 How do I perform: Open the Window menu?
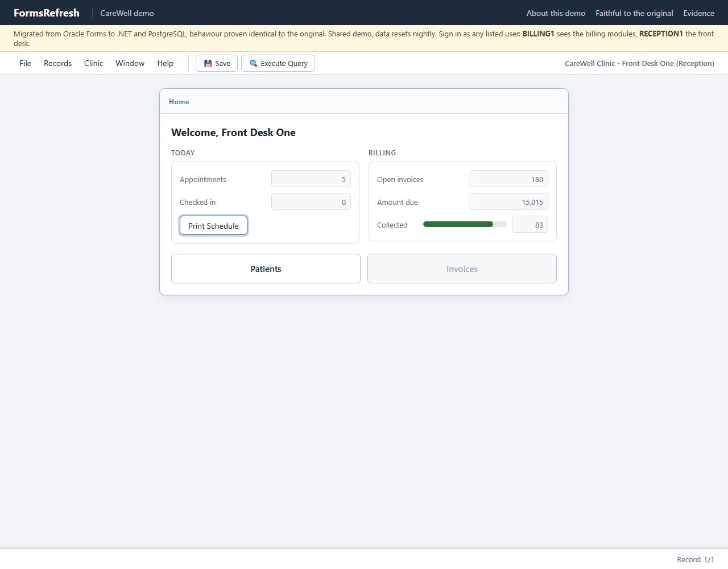[130, 63]
